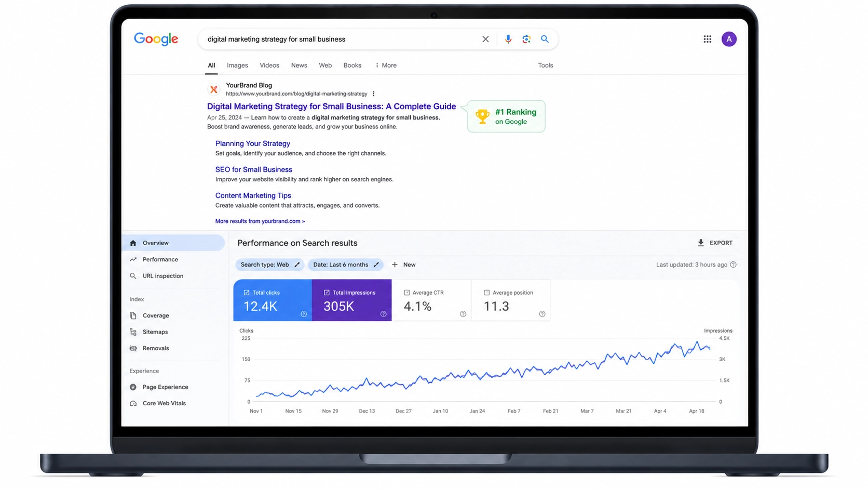Screen dimensions: 868x489
Task: Click the Sitemaps icon
Action: click(x=133, y=332)
